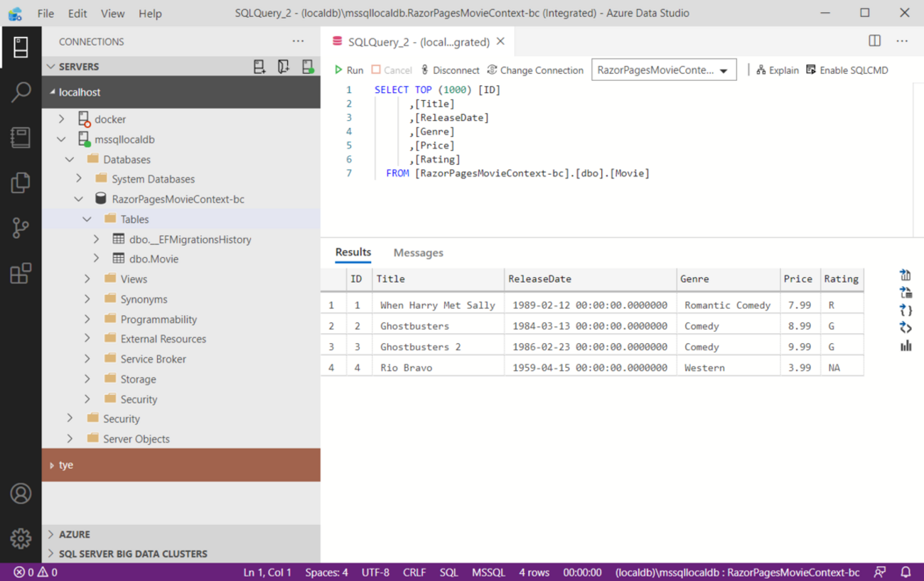
Task: Close the SQLQuery_2 editor tab
Action: (x=500, y=42)
